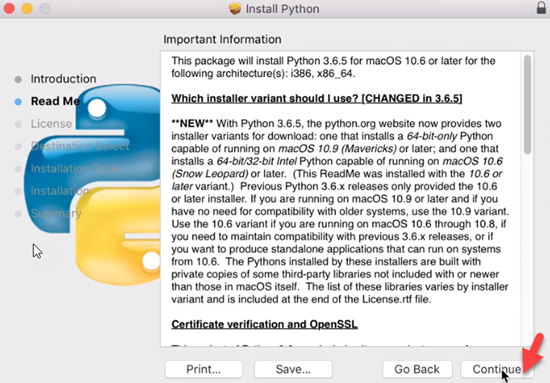Click the package box icon beside Install Python
Viewport: 550px width, 383px height.
pos(235,9)
